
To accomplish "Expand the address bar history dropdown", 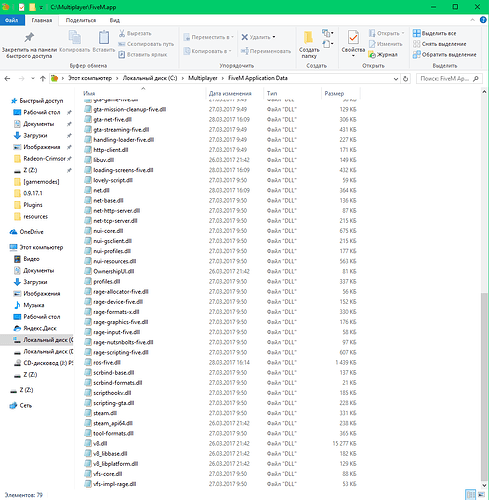I will click(x=396, y=79).
